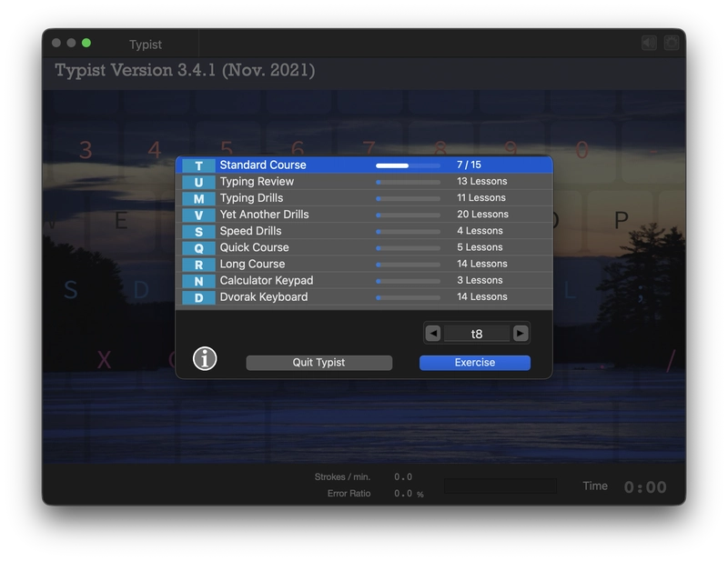Click the S icon for Speed Drills
Screen dimensions: 728x561
coord(198,232)
